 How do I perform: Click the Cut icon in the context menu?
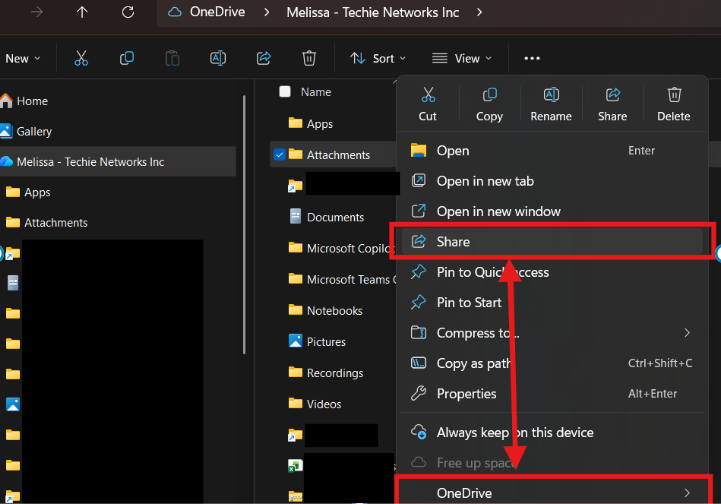(428, 95)
